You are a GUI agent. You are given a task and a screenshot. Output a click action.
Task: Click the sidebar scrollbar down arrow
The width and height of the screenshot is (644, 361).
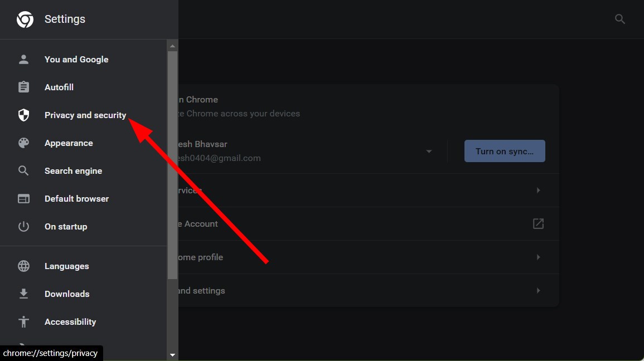(172, 355)
